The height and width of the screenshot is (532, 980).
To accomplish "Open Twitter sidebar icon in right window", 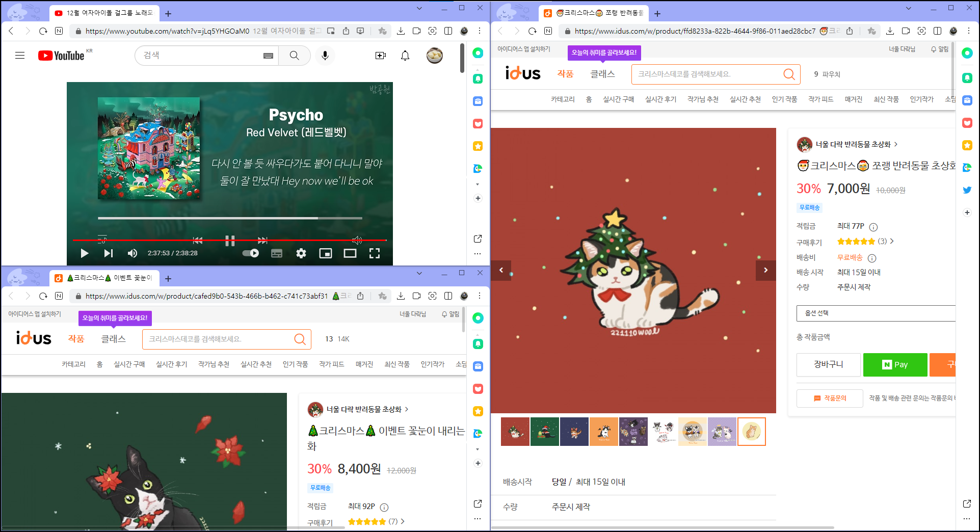I will 967,190.
